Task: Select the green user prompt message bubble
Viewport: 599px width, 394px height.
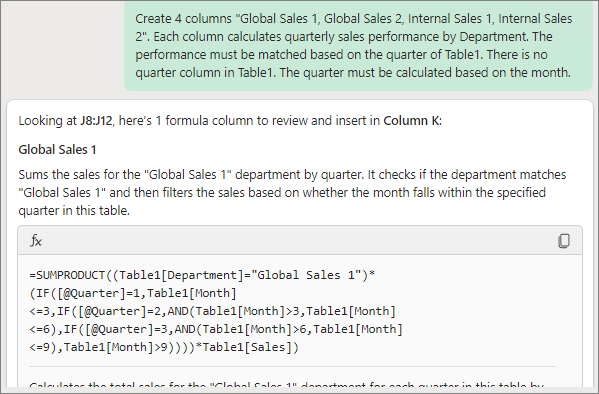Action: 358,45
